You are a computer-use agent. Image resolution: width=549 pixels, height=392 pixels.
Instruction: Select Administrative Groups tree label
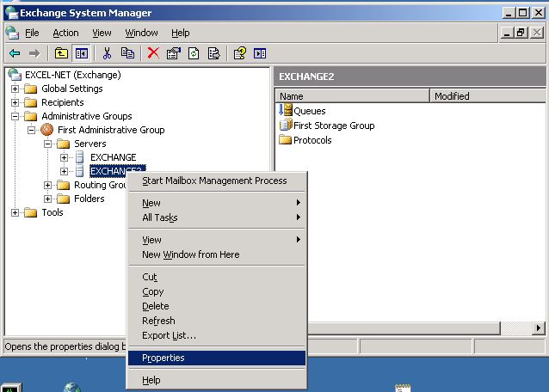coord(87,116)
